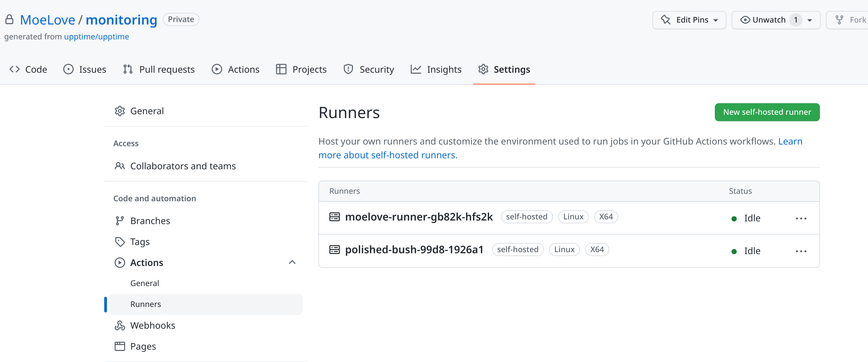The image size is (868, 362).
Task: Click the Branches git-branch icon
Action: [x=120, y=221]
